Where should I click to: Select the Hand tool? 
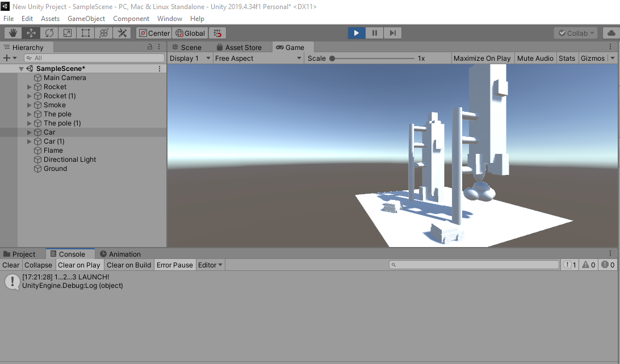click(12, 32)
